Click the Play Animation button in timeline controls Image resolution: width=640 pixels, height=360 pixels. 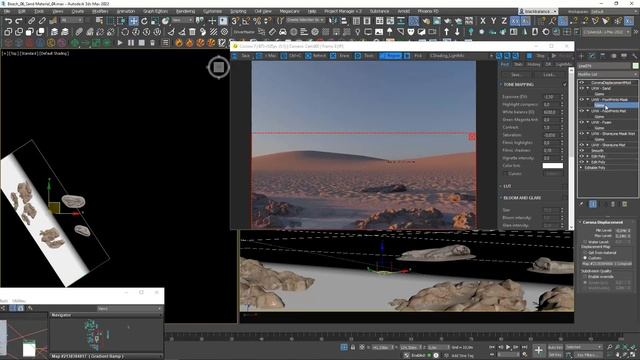coord(508,347)
